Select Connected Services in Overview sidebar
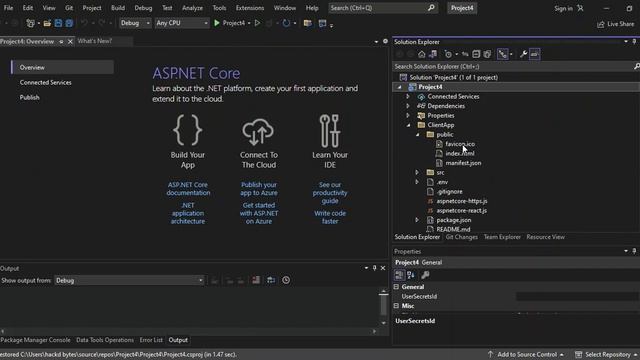Image resolution: width=640 pixels, height=360 pixels. point(45,82)
